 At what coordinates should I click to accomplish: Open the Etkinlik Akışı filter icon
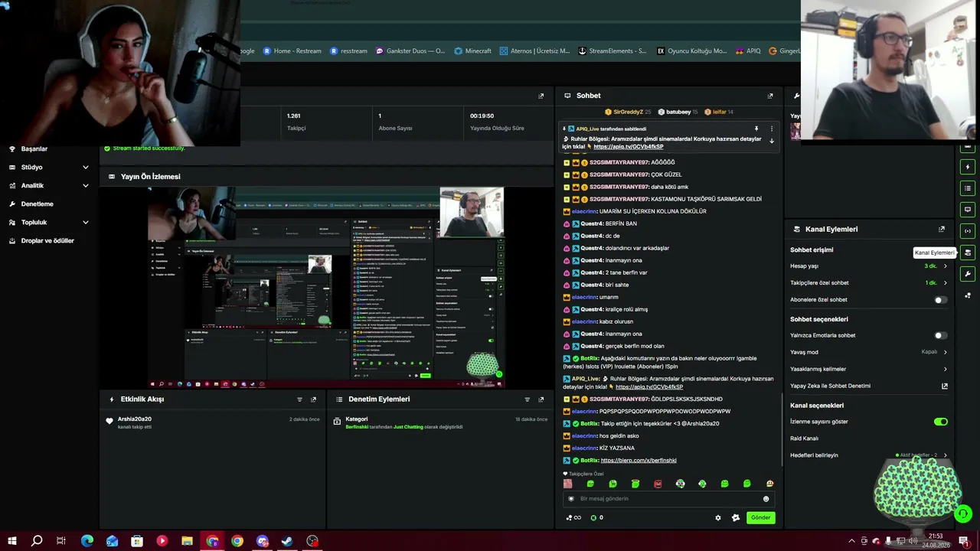tap(299, 399)
